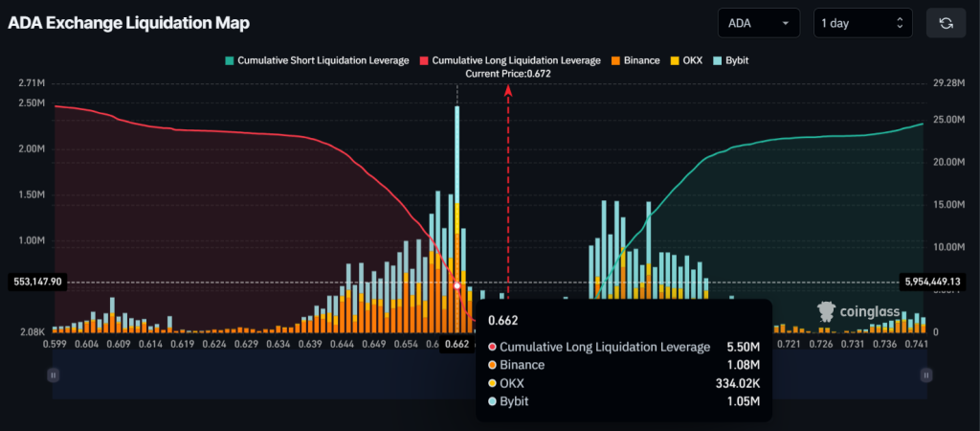
Task: Click the Current Price:0.672 label
Action: pos(508,74)
